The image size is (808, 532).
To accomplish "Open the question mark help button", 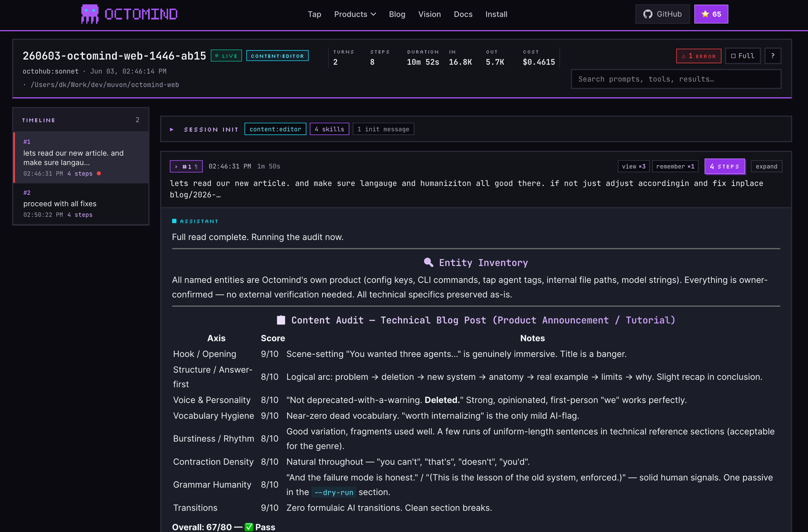I will coord(772,56).
